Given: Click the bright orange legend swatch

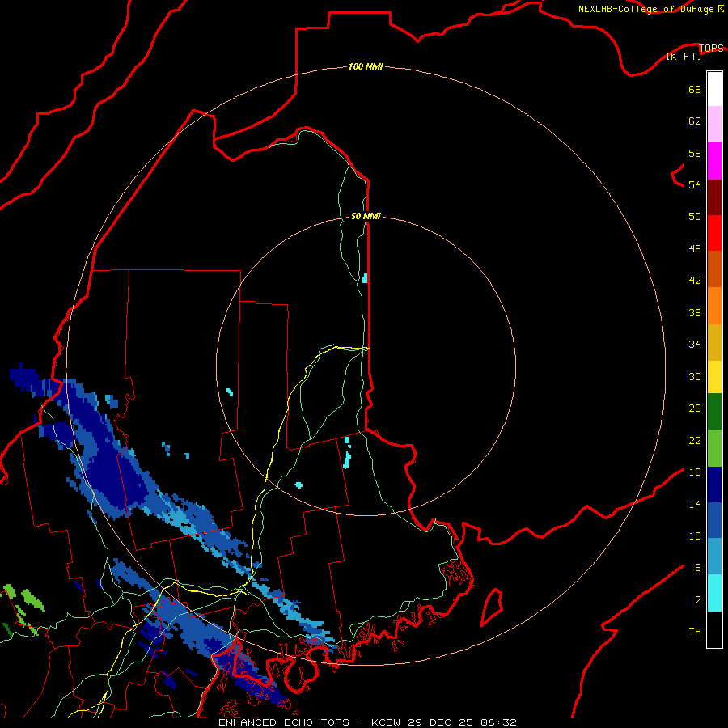Looking at the screenshot, I should tap(714, 306).
